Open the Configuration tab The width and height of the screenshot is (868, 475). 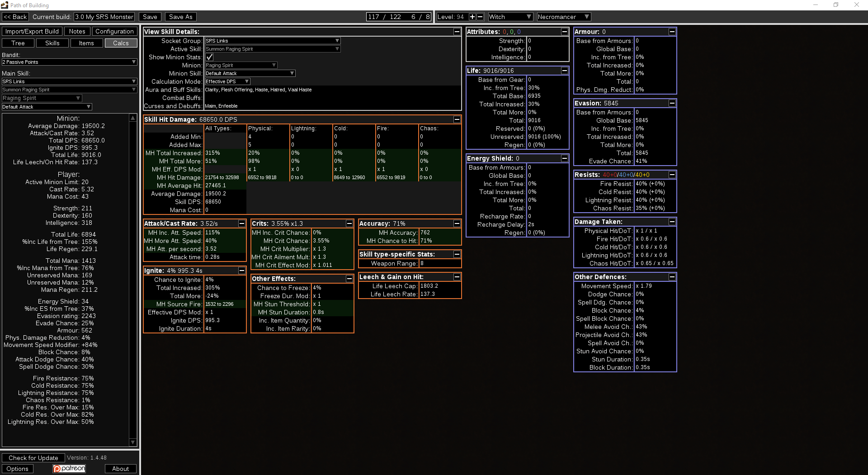(114, 31)
